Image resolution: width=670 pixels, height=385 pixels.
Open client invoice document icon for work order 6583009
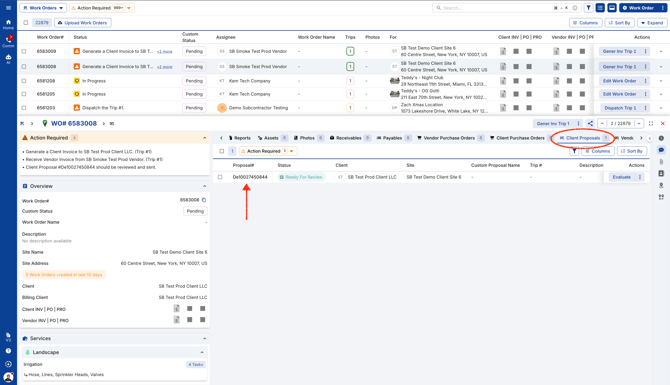503,51
